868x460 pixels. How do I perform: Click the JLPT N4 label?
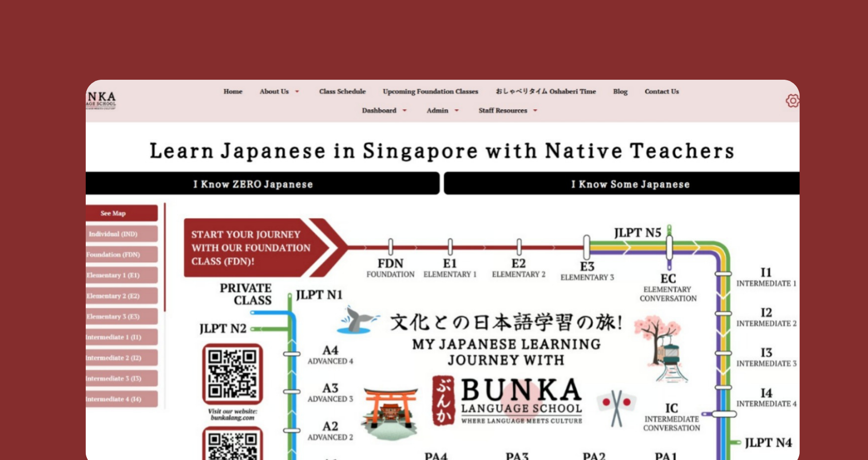pos(768,443)
